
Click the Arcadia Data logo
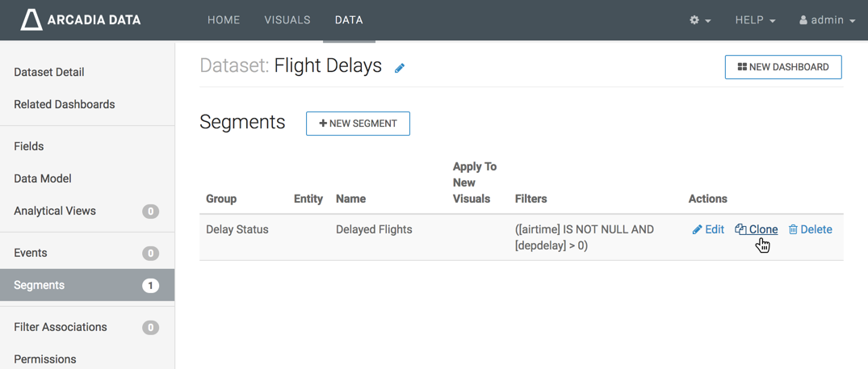click(x=81, y=19)
